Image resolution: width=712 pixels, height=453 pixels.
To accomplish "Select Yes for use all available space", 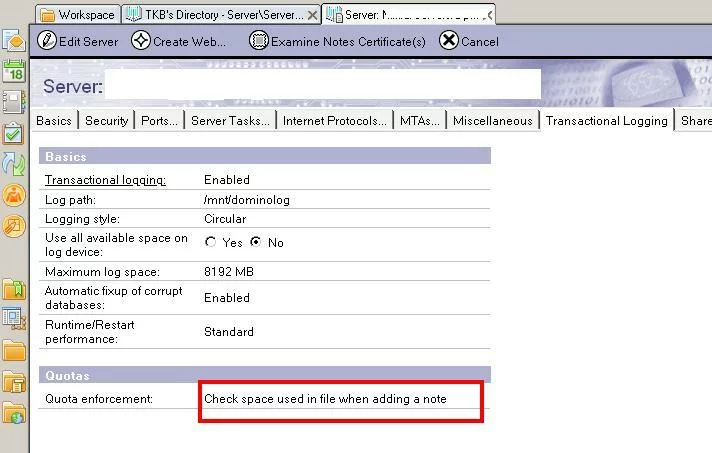I will 211,242.
